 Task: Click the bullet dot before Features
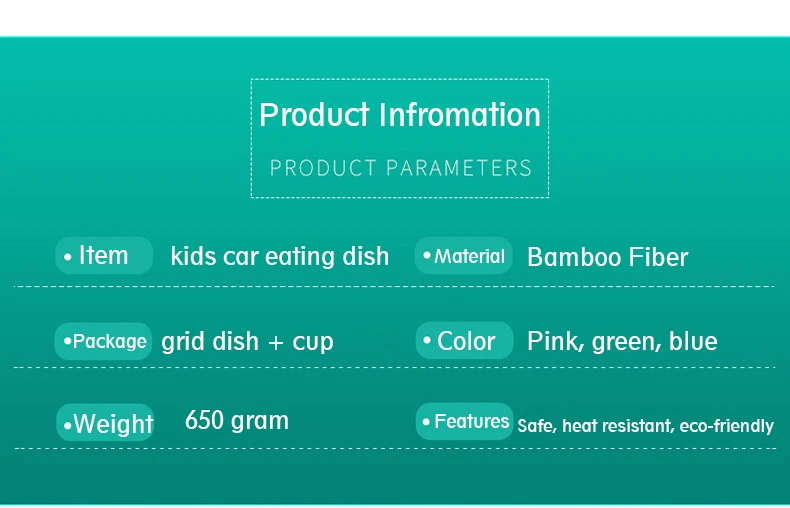[426, 421]
